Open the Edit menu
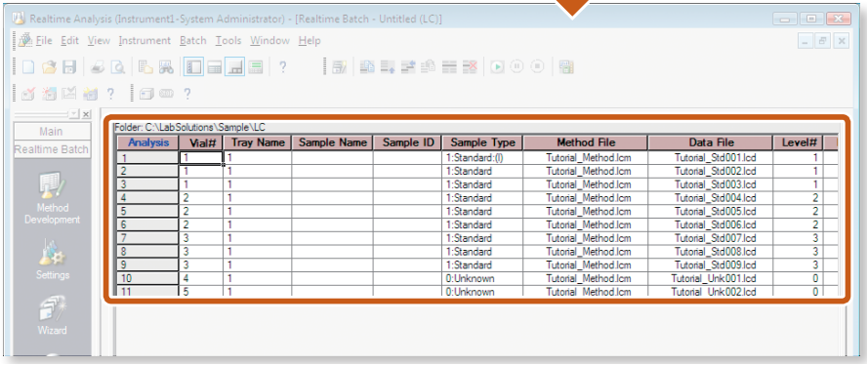This screenshot has height=365, width=868. point(69,40)
